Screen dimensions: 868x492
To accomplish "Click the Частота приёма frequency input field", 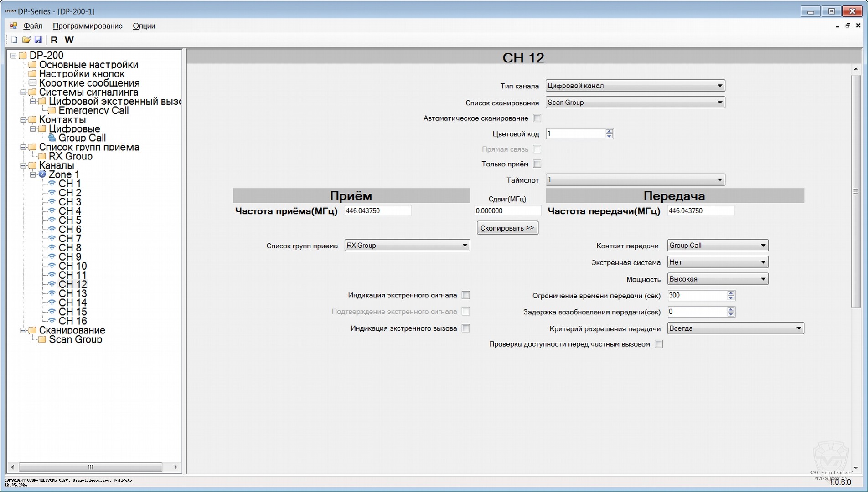I will tap(377, 210).
